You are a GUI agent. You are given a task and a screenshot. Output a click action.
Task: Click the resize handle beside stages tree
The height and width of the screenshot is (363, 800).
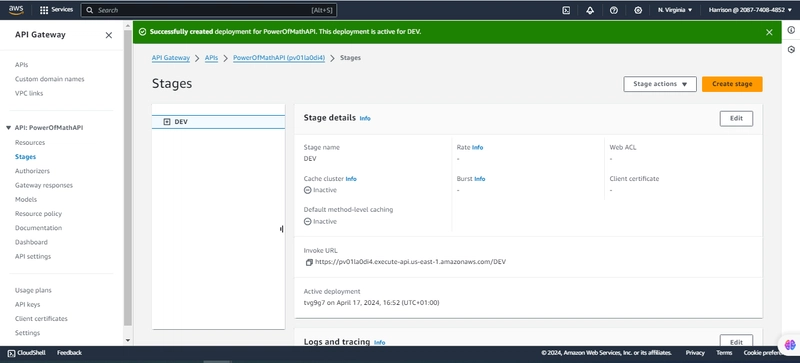pyautogui.click(x=281, y=229)
